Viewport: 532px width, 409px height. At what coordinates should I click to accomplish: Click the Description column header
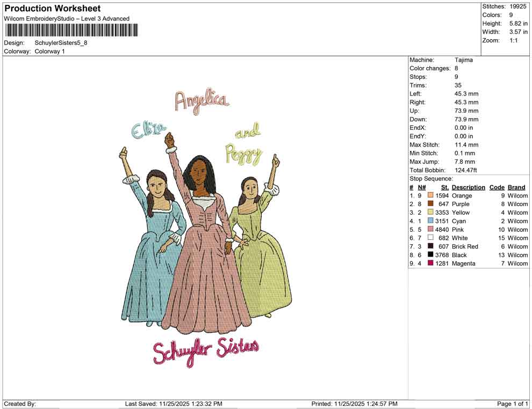point(468,187)
